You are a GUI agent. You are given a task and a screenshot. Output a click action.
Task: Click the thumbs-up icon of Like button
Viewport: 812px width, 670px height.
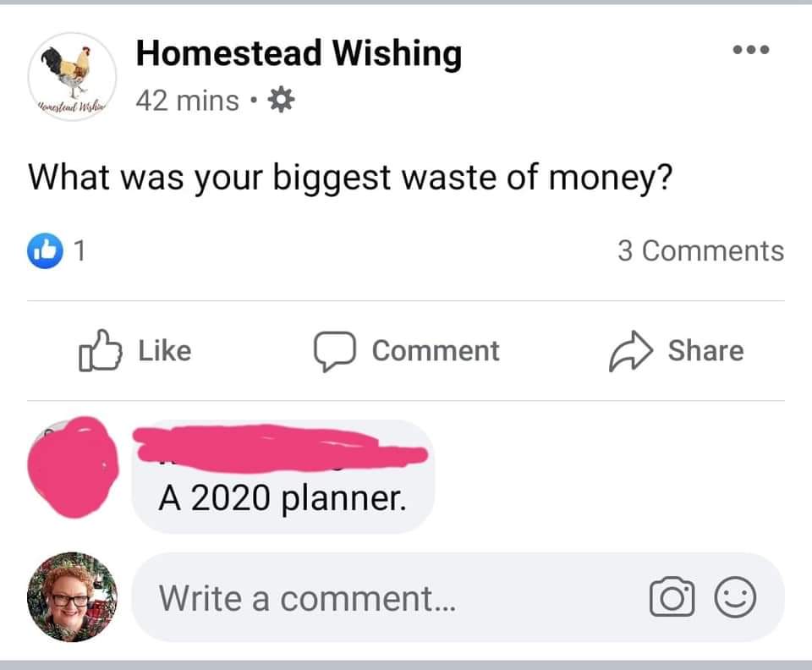(99, 351)
